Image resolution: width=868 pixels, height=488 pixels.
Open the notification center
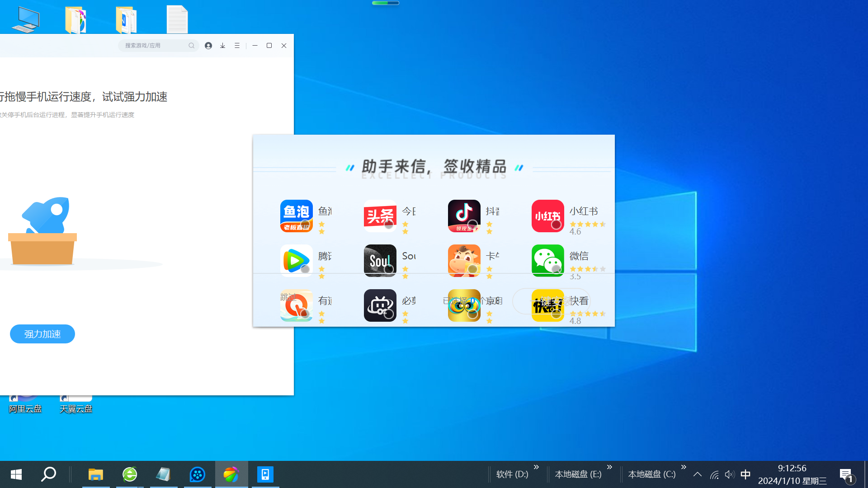[846, 474]
